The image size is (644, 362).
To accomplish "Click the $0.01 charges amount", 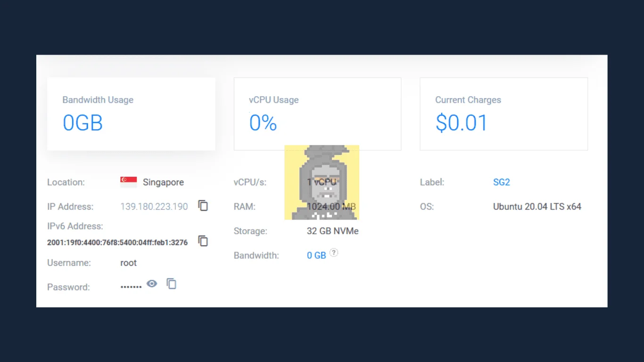I will (x=462, y=123).
